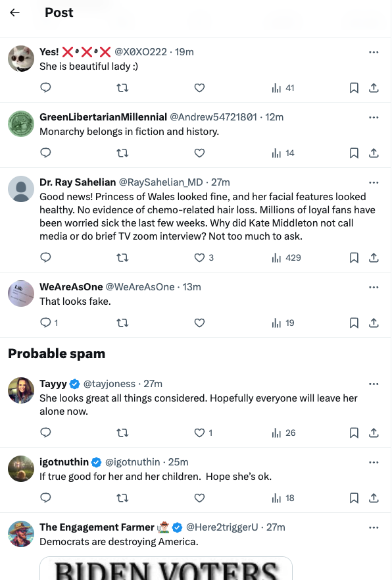Screen dimensions: 392x580
Task: Reply to WeAreAsOne's post
Action: pyautogui.click(x=45, y=323)
